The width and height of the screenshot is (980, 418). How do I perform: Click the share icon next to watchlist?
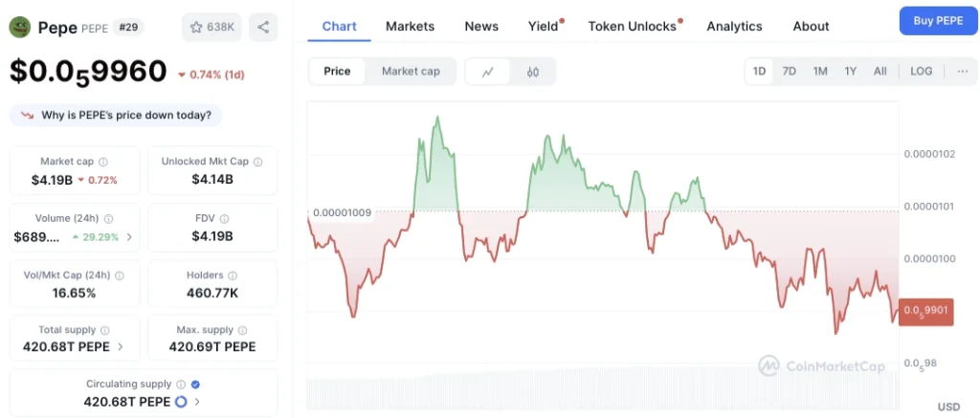tap(263, 27)
